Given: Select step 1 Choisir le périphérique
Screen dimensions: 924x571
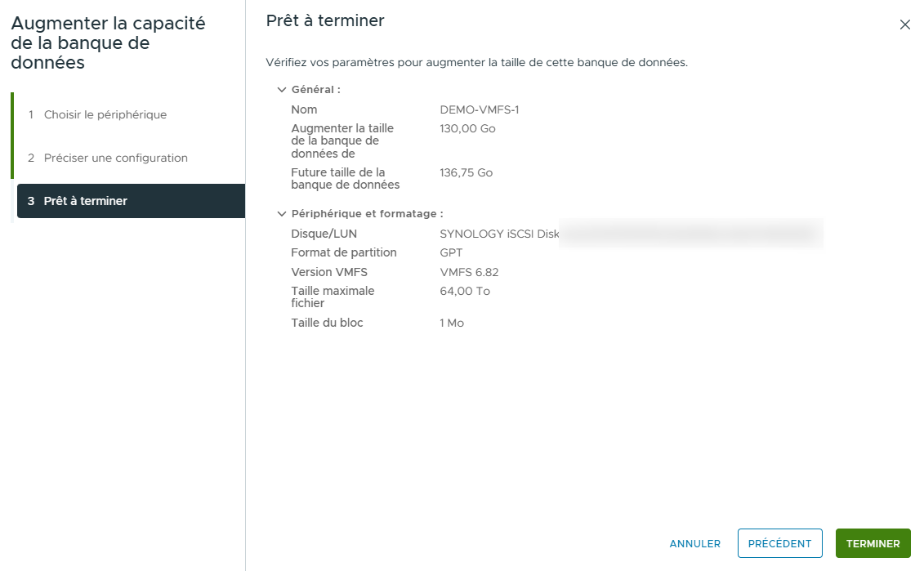Looking at the screenshot, I should 106,114.
